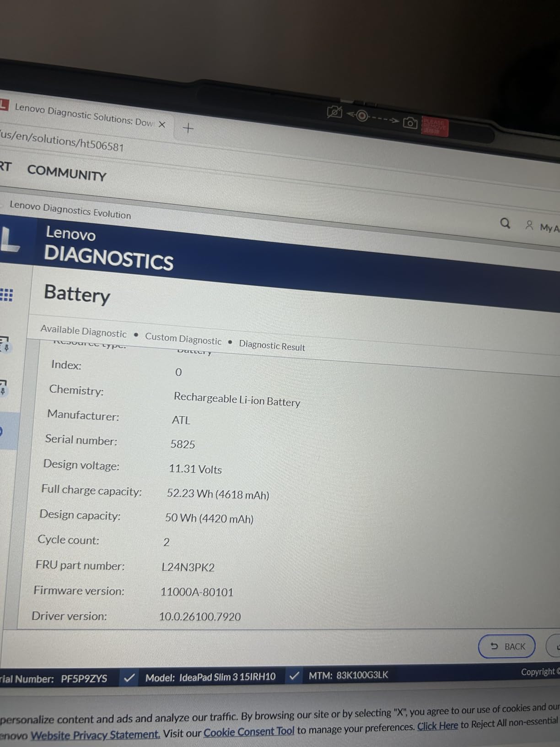
Task: Open the COMMUNITY menu item
Action: (67, 173)
